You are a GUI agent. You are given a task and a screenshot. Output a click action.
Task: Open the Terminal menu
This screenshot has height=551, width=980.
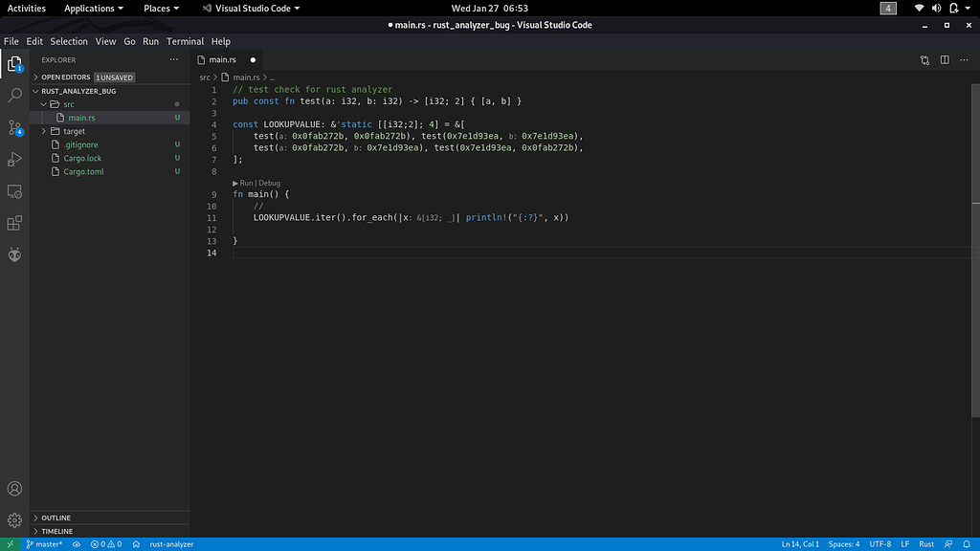click(183, 41)
